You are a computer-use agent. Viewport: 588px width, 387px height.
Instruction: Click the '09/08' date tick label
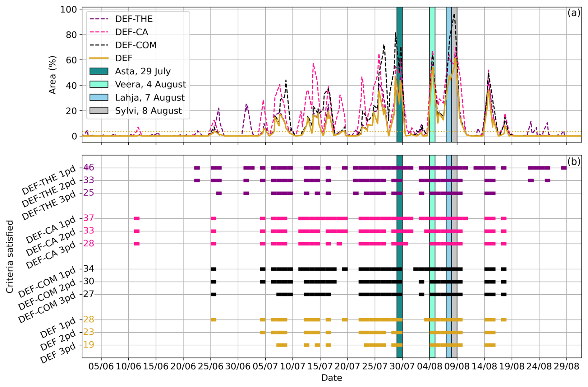(x=457, y=366)
